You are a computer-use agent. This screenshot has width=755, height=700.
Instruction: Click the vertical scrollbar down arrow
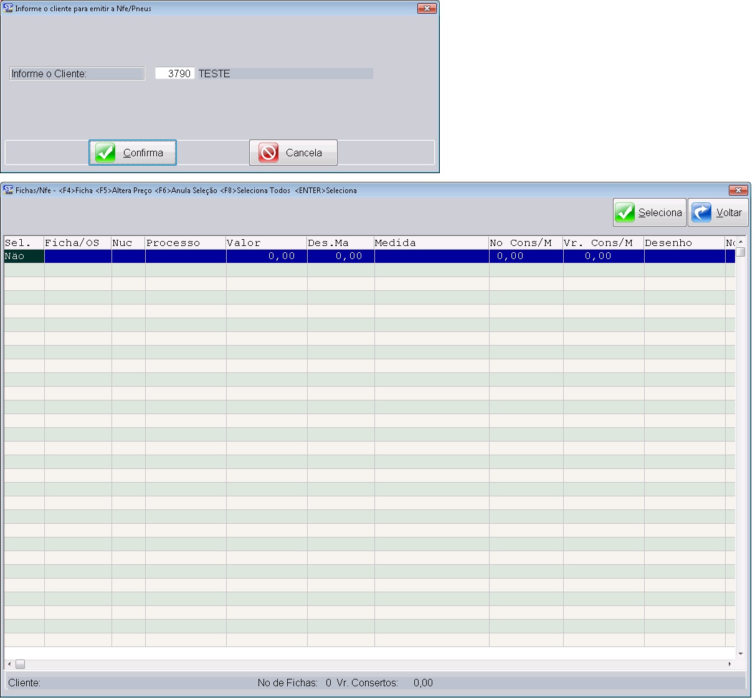pyautogui.click(x=741, y=653)
